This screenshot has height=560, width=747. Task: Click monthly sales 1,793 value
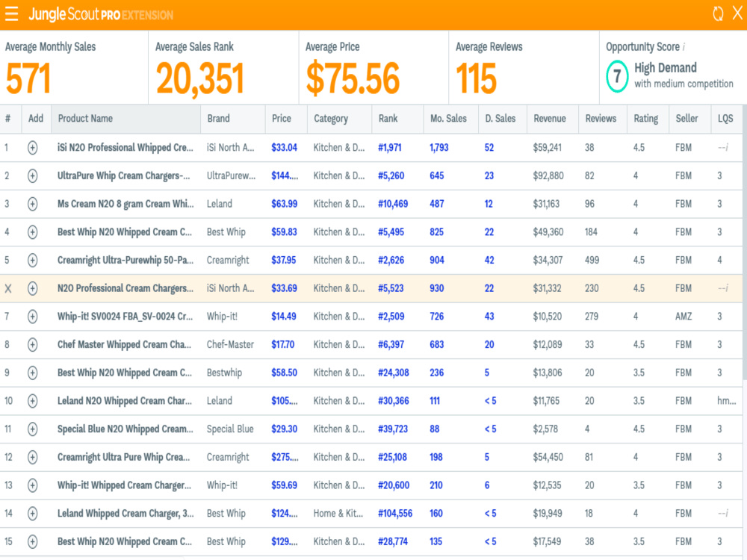tap(438, 148)
